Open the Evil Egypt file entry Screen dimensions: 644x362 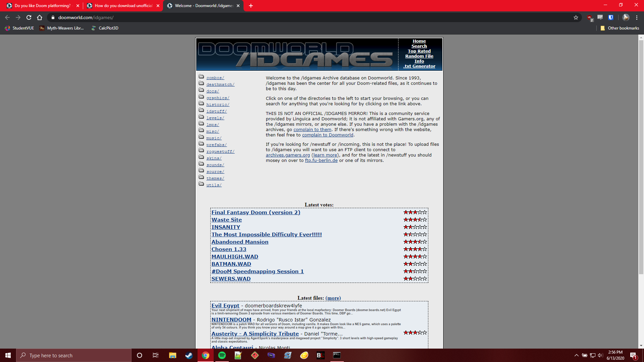[x=225, y=305]
